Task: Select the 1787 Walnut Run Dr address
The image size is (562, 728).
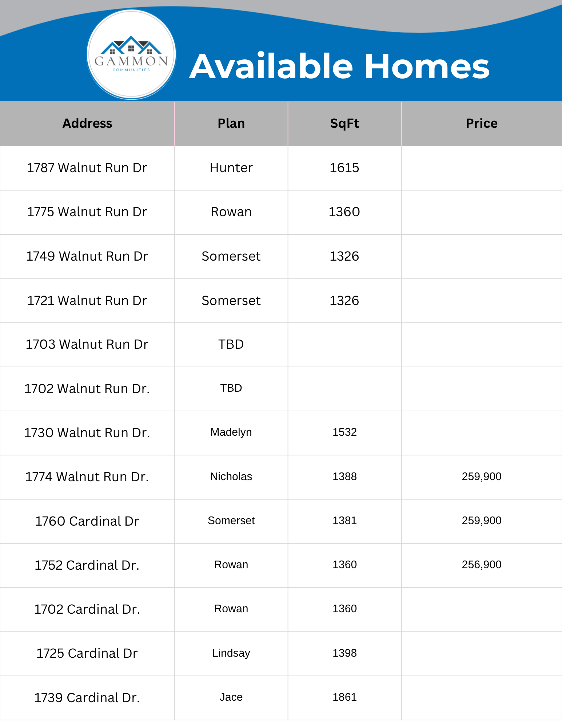Action: click(87, 168)
